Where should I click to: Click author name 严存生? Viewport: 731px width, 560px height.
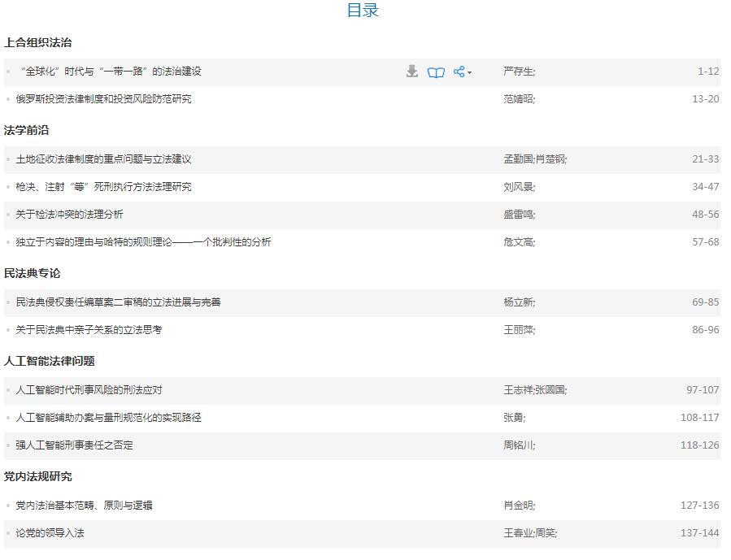[x=518, y=72]
